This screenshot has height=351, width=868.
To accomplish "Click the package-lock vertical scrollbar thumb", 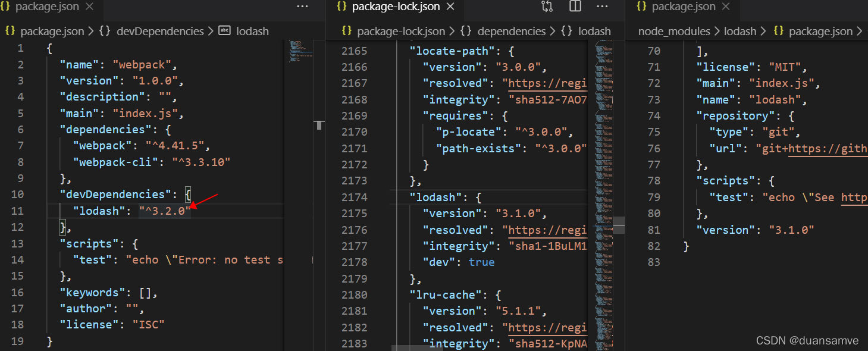I will click(x=619, y=225).
